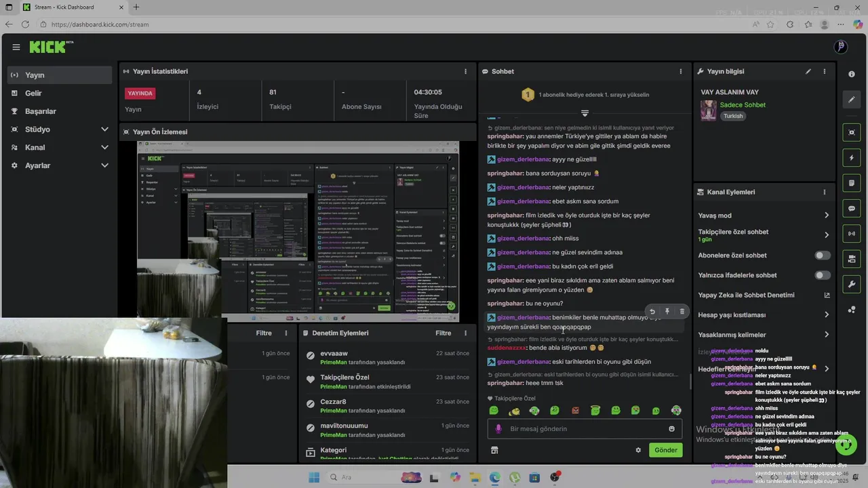
Task: Select Yayın in the sidebar
Action: pos(60,75)
